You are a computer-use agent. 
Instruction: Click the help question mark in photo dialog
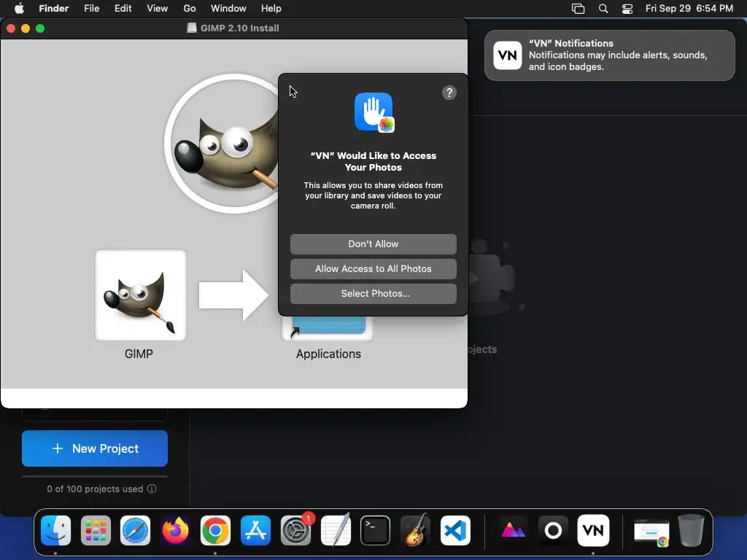449,93
